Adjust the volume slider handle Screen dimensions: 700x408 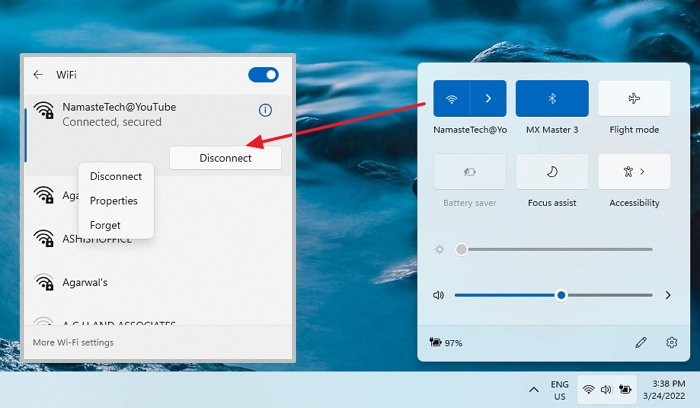[x=561, y=295]
